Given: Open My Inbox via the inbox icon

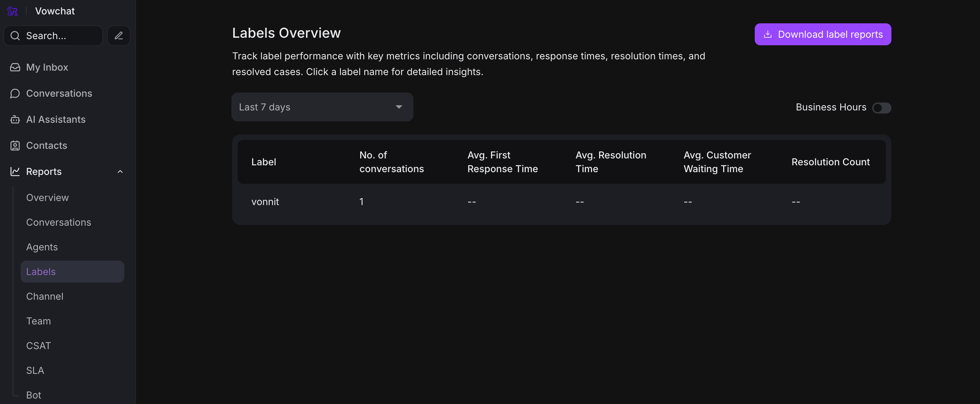Looking at the screenshot, I should click(15, 67).
